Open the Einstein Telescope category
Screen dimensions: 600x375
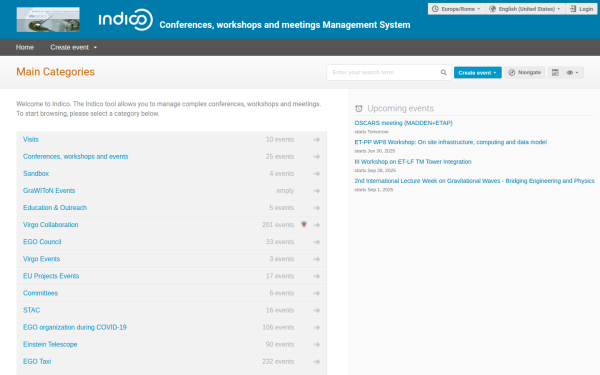tap(50, 344)
